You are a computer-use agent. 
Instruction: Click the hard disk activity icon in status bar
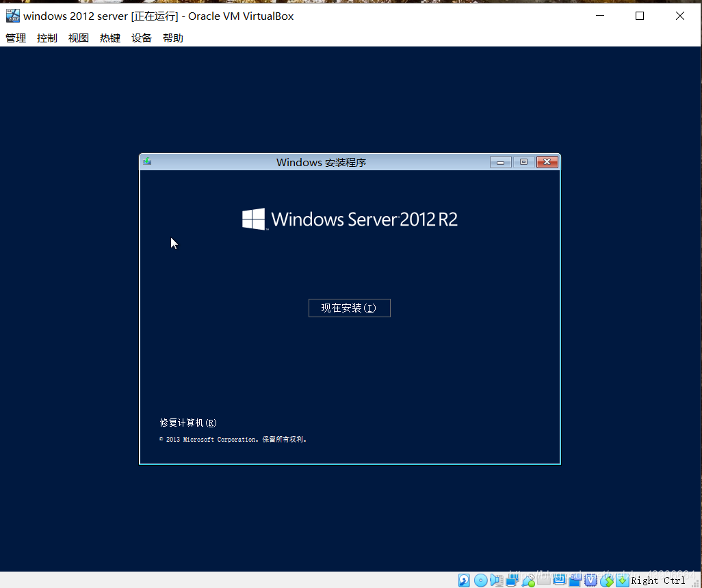tap(464, 580)
